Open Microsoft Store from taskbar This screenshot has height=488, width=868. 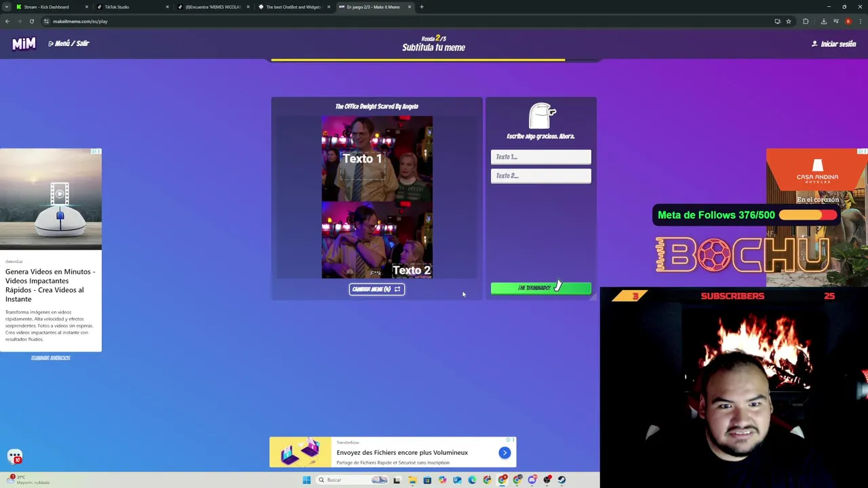(x=427, y=480)
